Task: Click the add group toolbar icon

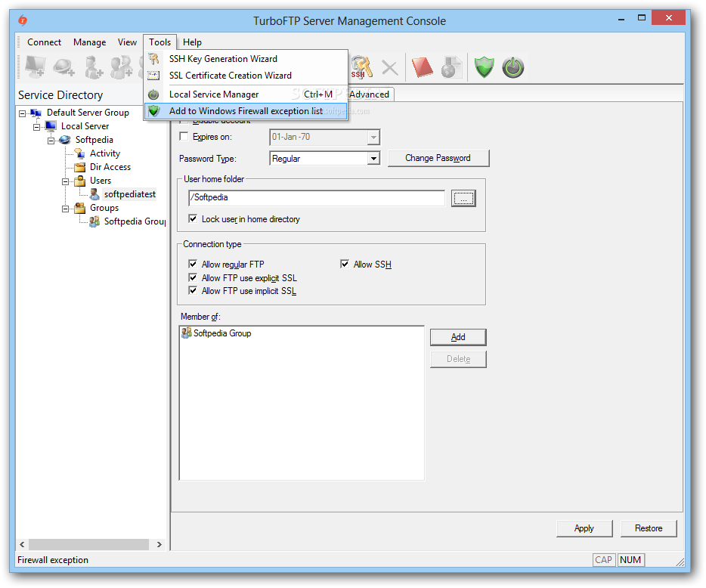Action: coord(122,67)
